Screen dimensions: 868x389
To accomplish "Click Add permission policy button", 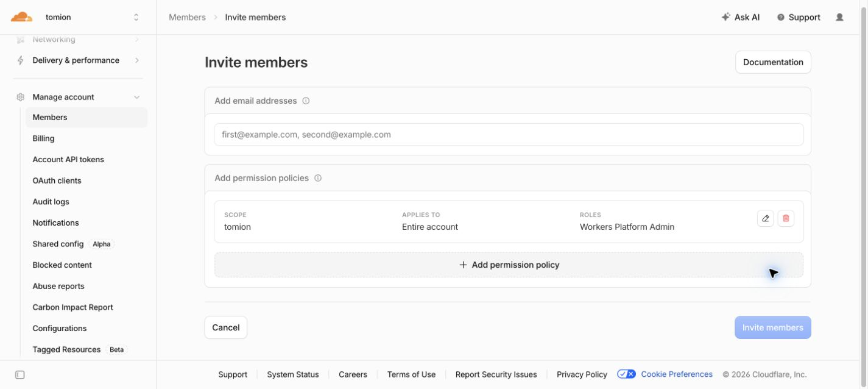I will pos(509,265).
